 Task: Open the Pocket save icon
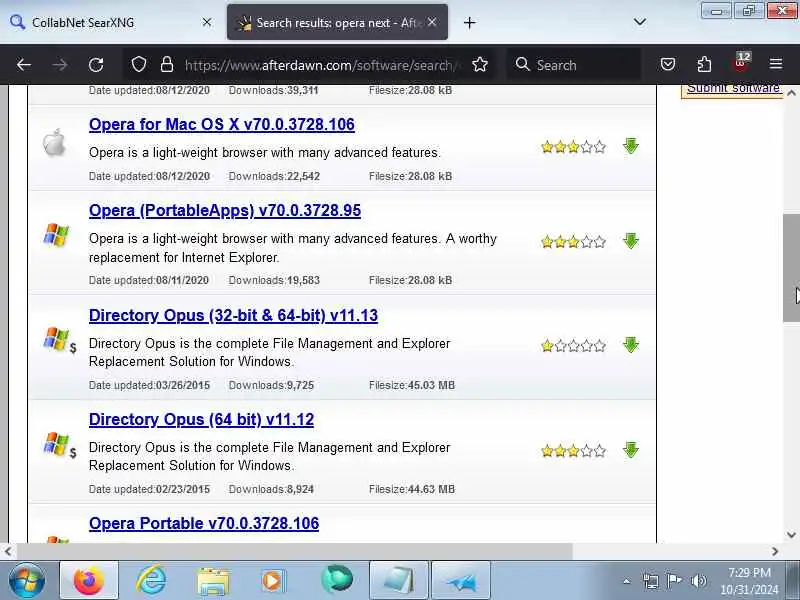(668, 65)
